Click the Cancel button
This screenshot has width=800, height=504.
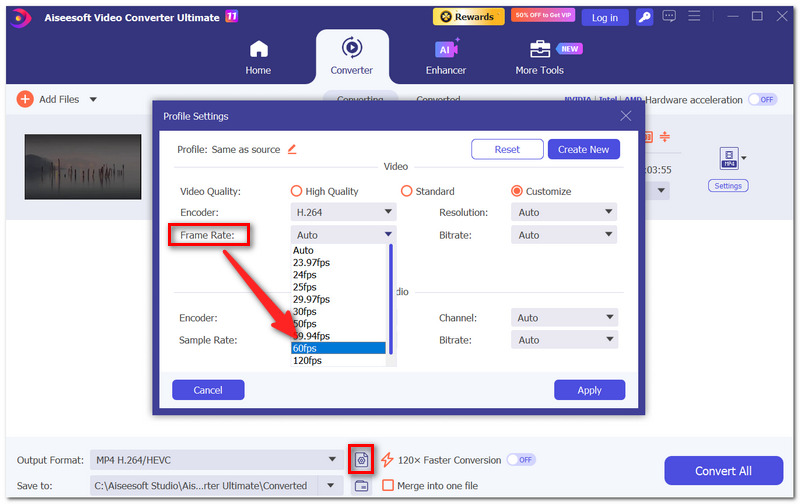tap(208, 390)
